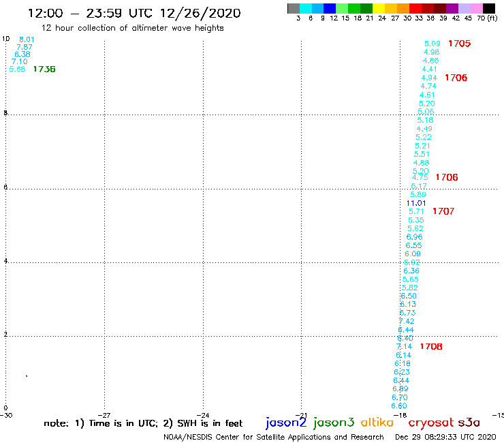504x443 pixels.
Task: Click the 5.17 wave height value
Action: click(419, 186)
